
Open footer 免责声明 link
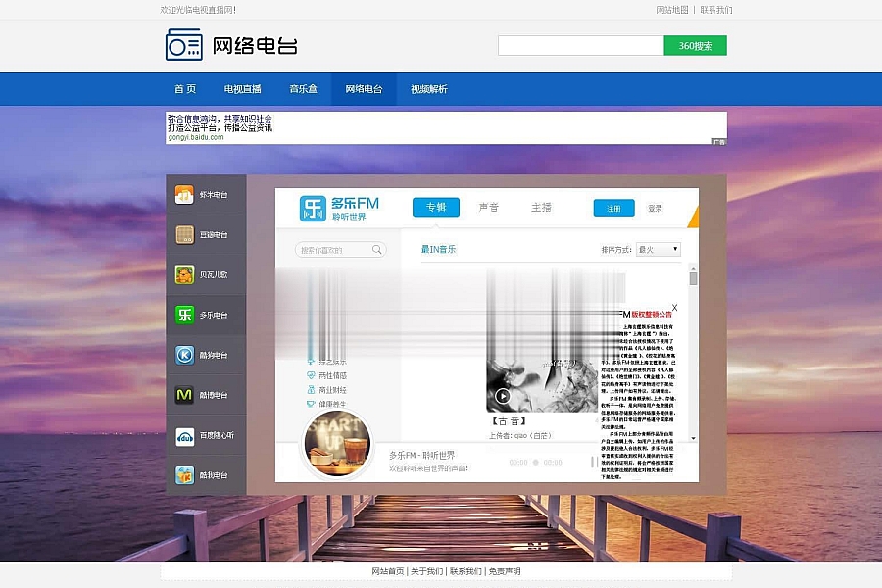coord(505,571)
